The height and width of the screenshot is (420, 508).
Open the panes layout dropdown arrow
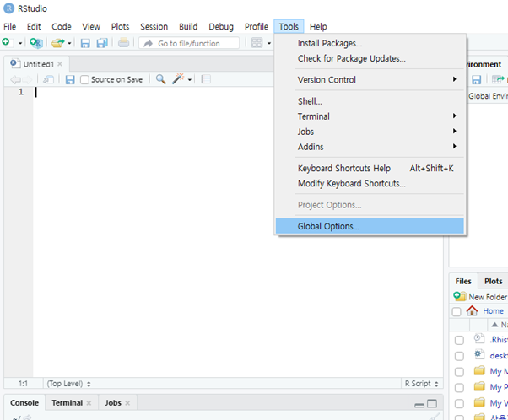coord(269,43)
